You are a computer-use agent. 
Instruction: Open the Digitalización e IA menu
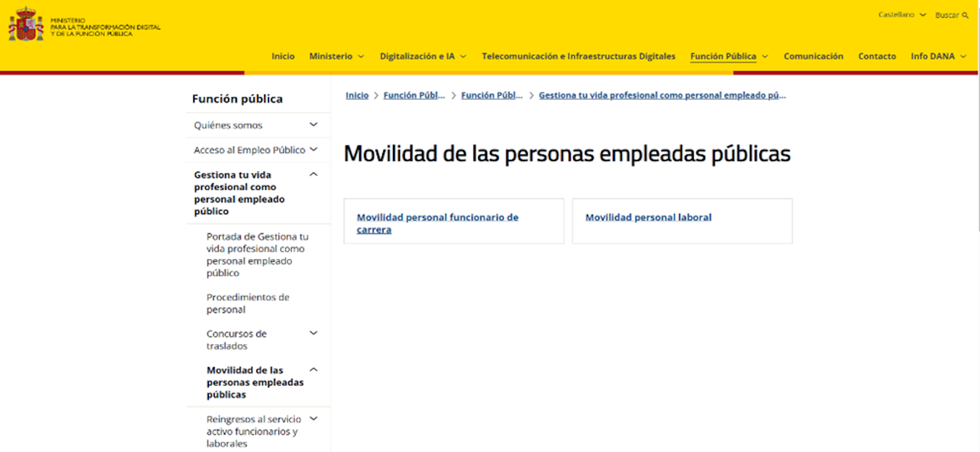tap(417, 56)
